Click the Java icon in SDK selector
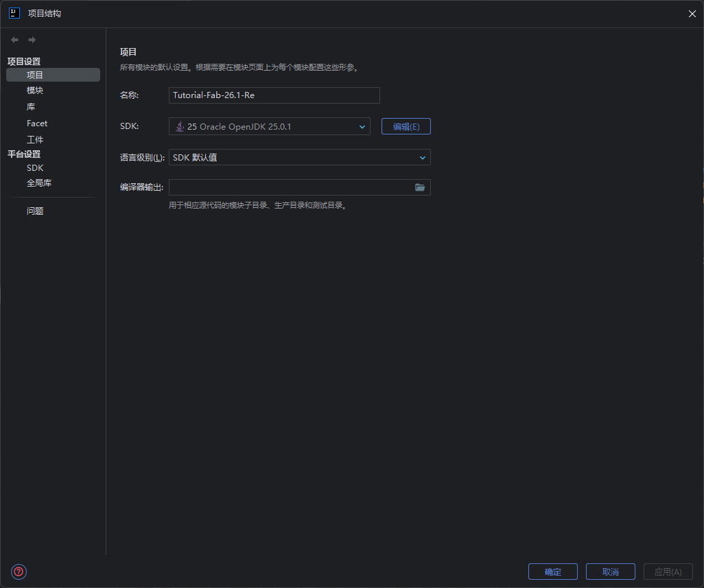Image resolution: width=704 pixels, height=588 pixels. (180, 126)
